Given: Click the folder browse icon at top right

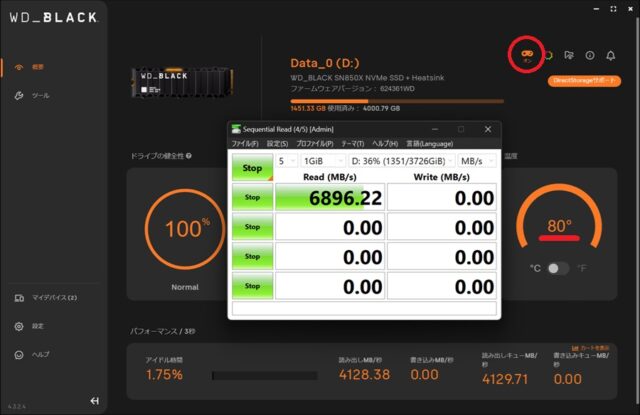Looking at the screenshot, I should [569, 55].
